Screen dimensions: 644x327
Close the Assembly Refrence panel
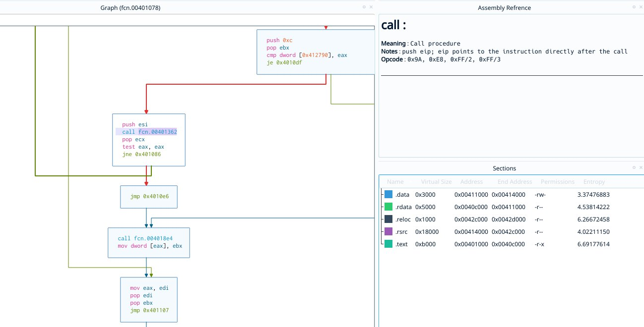pyautogui.click(x=640, y=7)
